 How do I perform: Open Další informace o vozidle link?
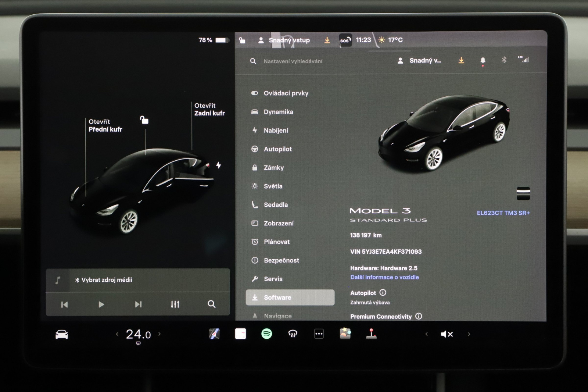coord(384,277)
